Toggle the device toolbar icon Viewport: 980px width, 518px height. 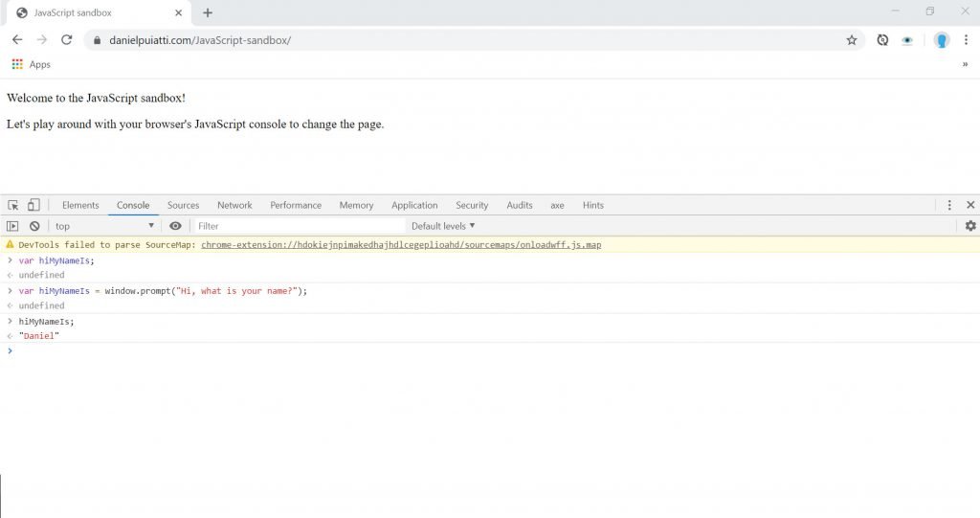[x=33, y=205]
